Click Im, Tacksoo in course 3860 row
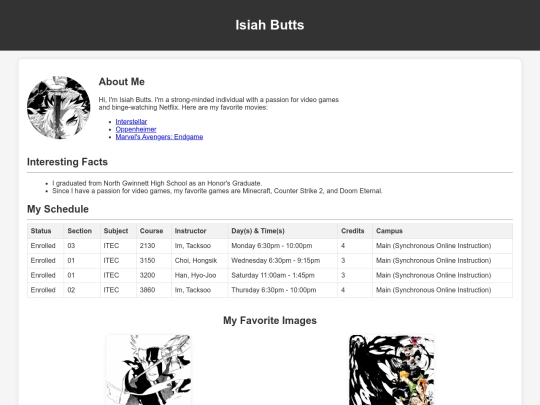The image size is (540, 405). [x=199, y=290]
